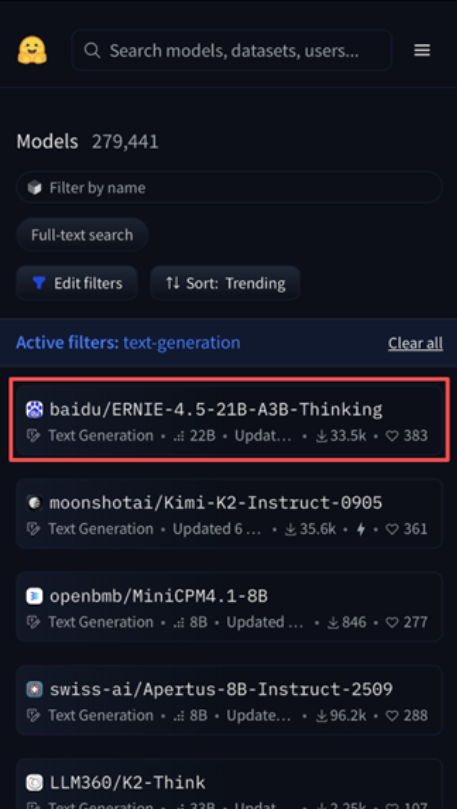Open moonshotai/Kimi-K2-Instruct-0905 model
The height and width of the screenshot is (809, 457).
point(230,513)
